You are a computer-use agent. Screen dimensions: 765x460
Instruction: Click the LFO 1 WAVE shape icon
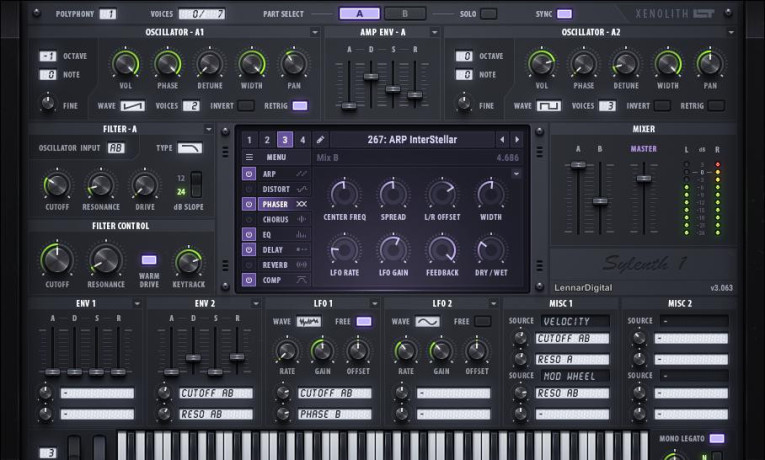(x=309, y=321)
